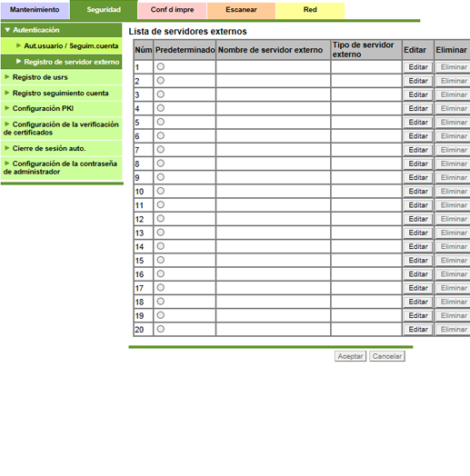470x476 pixels.
Task: Click the Lista de servidores externos heading
Action: [x=187, y=31]
